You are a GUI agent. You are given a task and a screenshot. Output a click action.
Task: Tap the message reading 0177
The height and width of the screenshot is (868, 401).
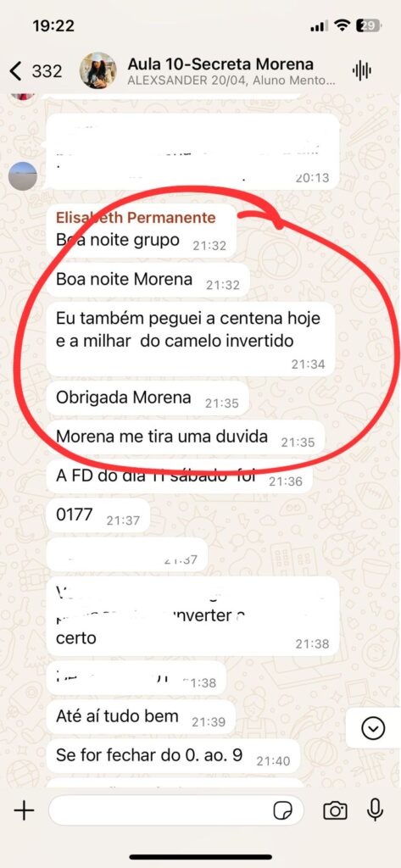[x=98, y=516]
